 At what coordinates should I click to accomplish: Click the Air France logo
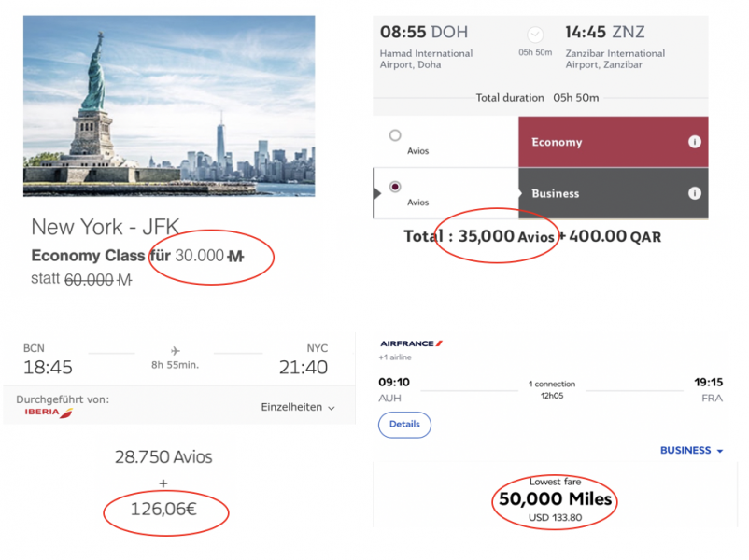(411, 343)
